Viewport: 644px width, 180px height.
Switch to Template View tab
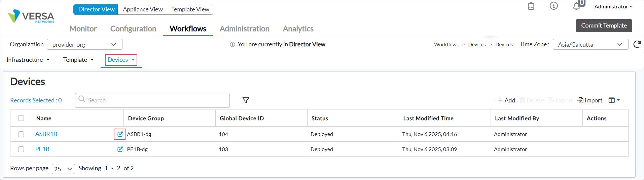coord(190,9)
